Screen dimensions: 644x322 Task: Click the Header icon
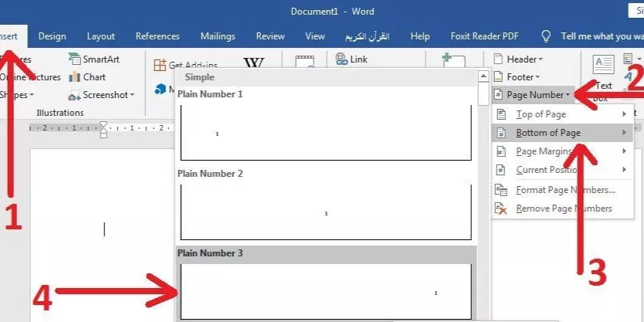[498, 59]
